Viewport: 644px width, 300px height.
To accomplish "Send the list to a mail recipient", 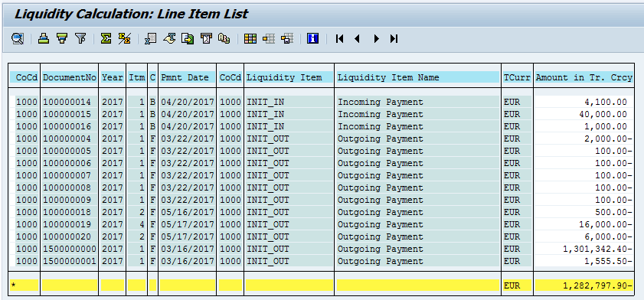I will point(206,39).
